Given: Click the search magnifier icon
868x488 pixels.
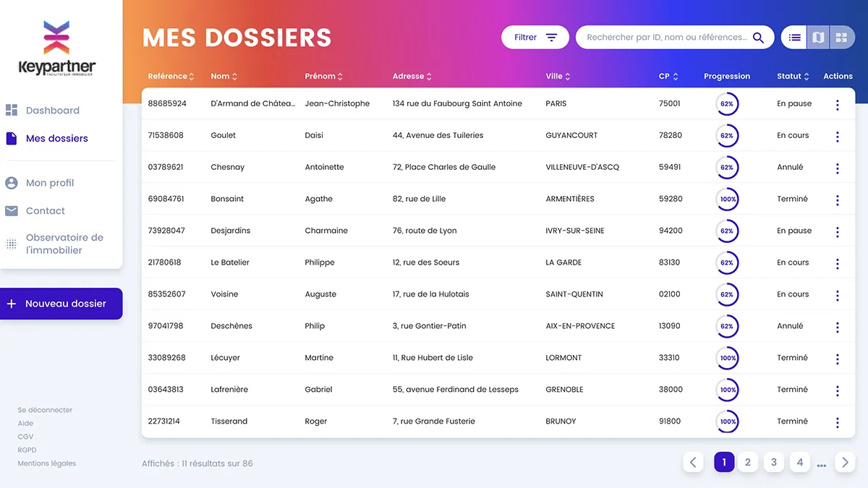Looking at the screenshot, I should click(x=758, y=38).
